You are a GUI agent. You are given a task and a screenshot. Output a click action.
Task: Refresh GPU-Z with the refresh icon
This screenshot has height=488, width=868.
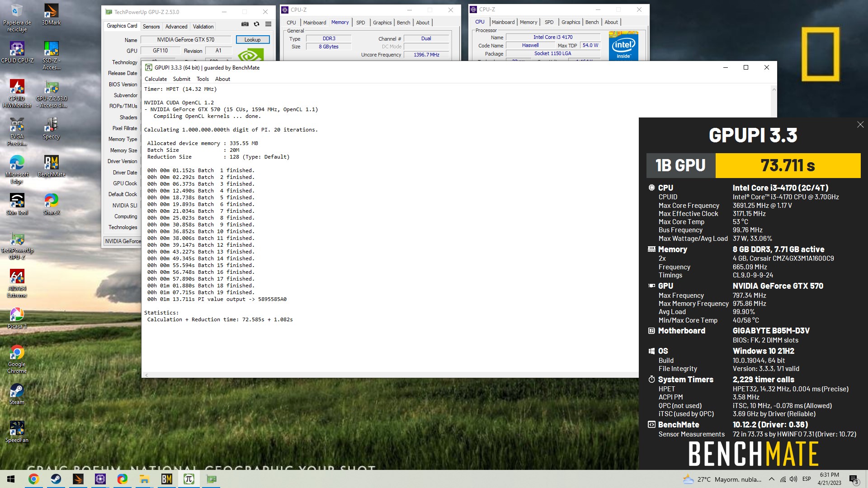click(x=256, y=24)
